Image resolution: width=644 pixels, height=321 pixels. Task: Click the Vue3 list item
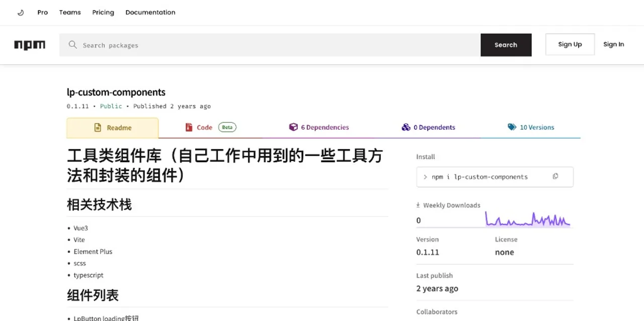(x=80, y=228)
